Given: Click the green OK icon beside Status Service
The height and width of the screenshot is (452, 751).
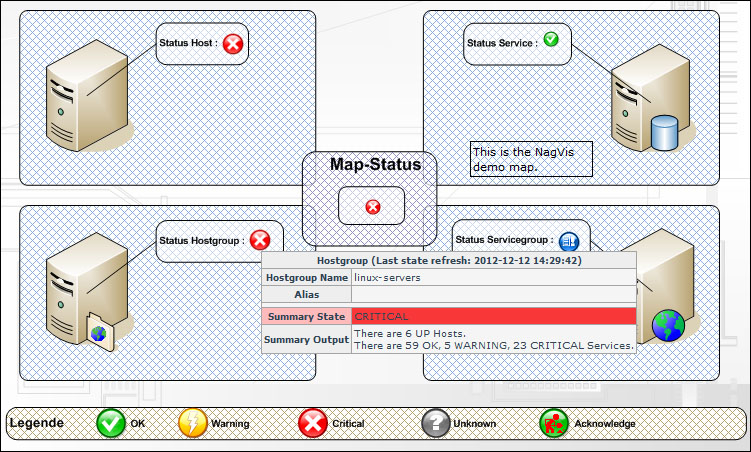Looking at the screenshot, I should point(551,39).
